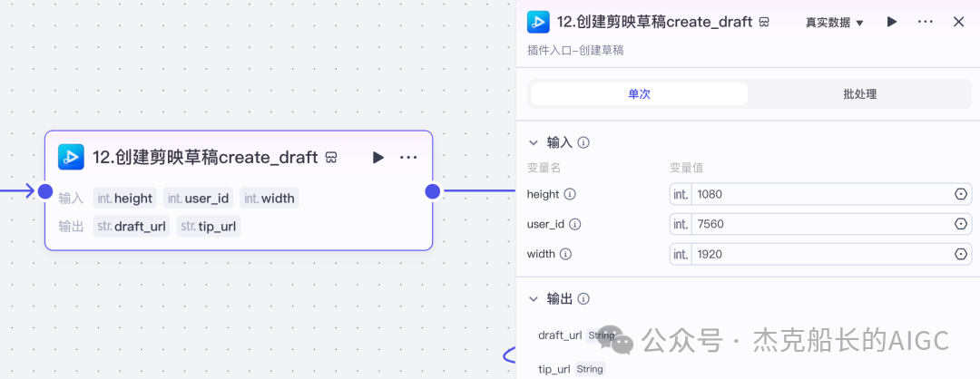Close the node configuration side panel
980x379 pixels.
959,22
